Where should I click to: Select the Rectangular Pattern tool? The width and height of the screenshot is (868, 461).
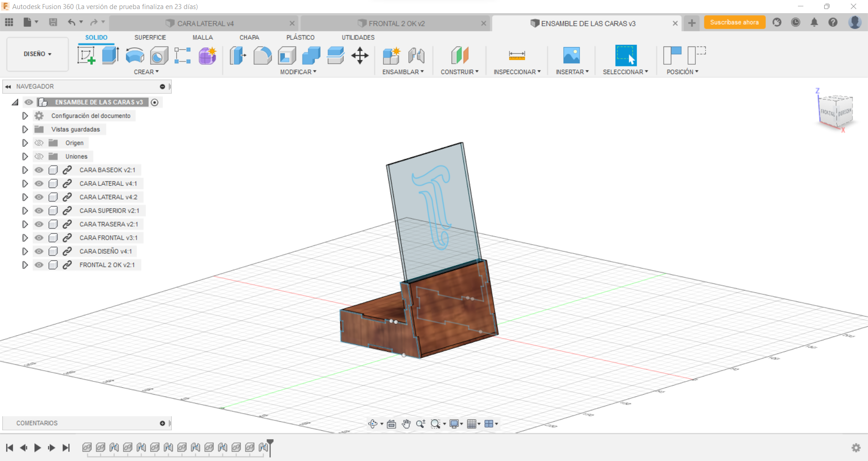coord(183,56)
